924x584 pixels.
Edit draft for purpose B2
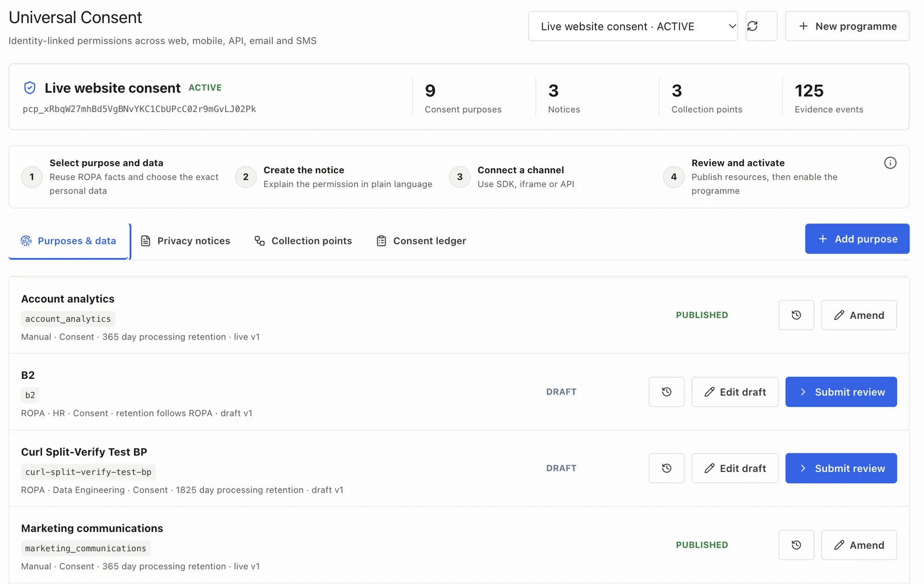click(735, 392)
